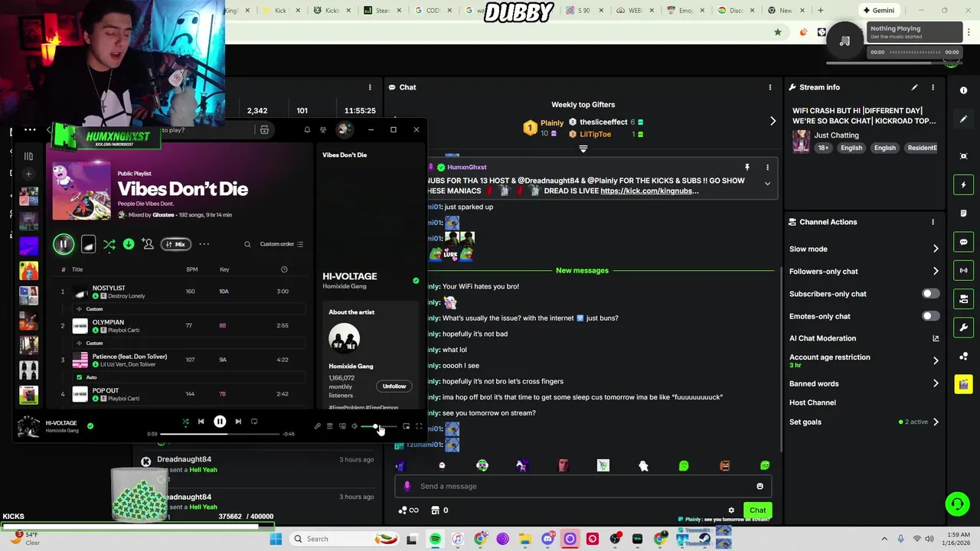
Task: Open AI Chat Moderation external link
Action: (936, 338)
